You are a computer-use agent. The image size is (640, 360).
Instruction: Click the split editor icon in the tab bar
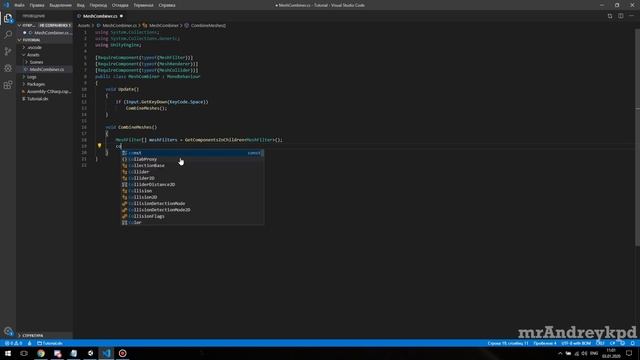tap(620, 16)
